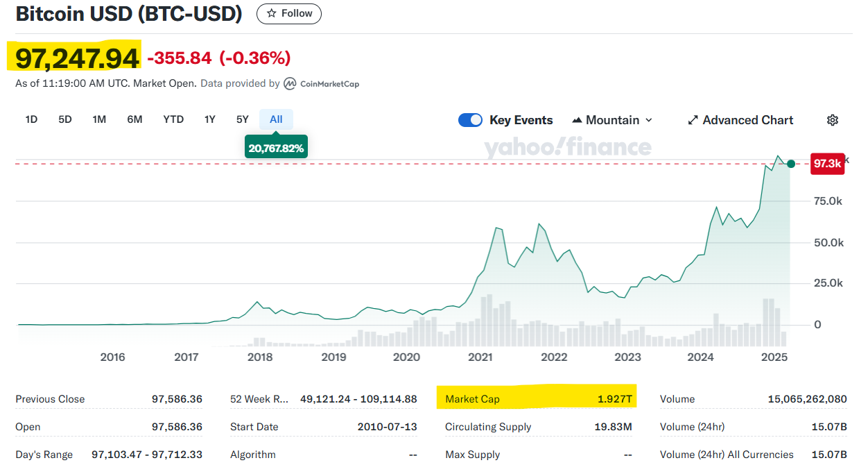Click the 75.0k axis label
868x465 pixels.
(x=828, y=201)
